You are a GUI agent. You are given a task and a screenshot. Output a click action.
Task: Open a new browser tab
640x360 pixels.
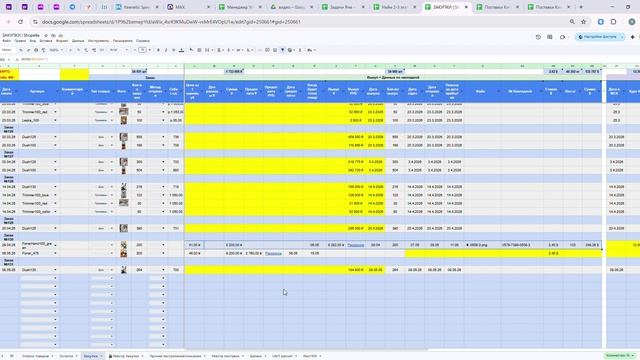(581, 7)
